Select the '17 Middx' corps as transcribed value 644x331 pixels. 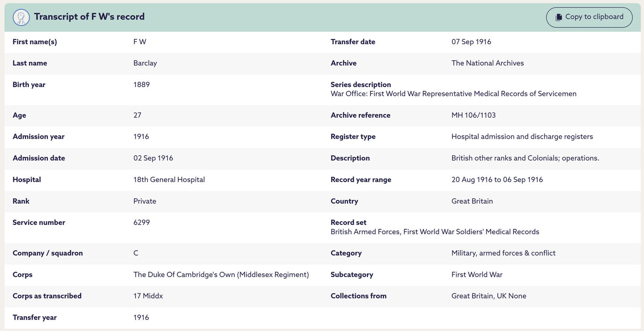(148, 296)
